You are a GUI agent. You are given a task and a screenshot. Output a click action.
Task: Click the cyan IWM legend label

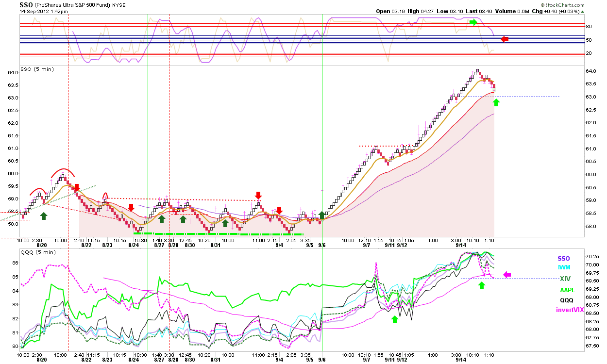564,267
